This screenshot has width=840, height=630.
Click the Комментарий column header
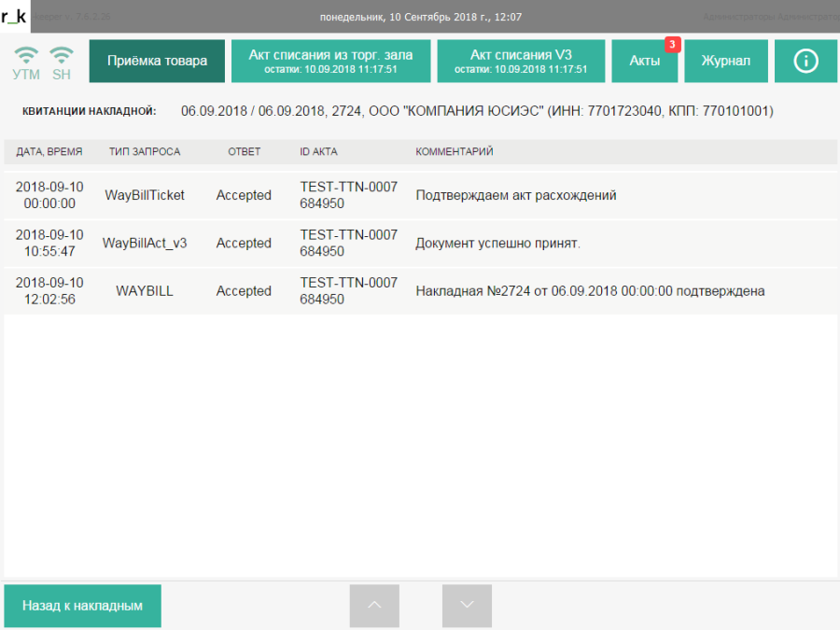(454, 151)
